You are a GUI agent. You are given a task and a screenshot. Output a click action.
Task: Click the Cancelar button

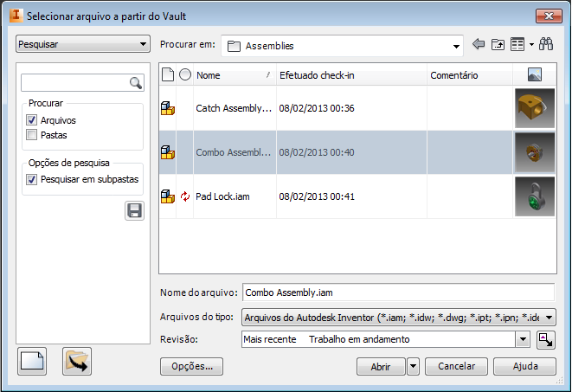coord(456,366)
